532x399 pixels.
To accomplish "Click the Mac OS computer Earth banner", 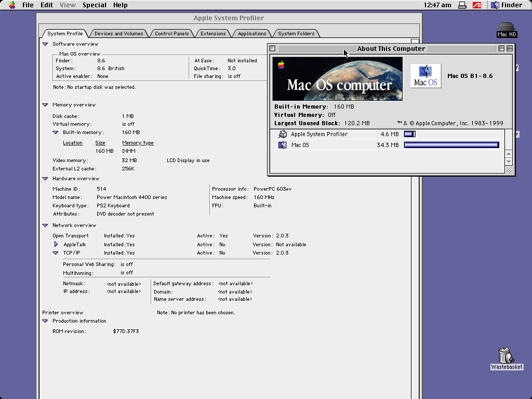I will 338,79.
